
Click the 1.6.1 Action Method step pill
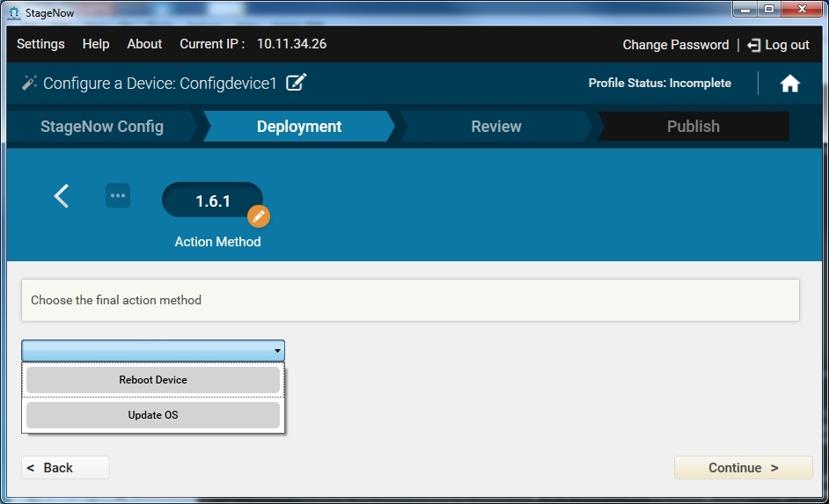[211, 201]
